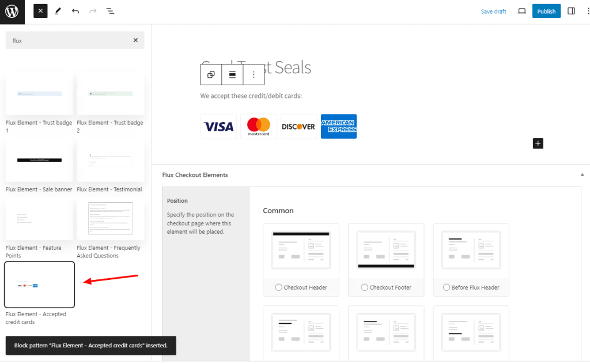Click the Common section heading
590x364 pixels.
278,211
